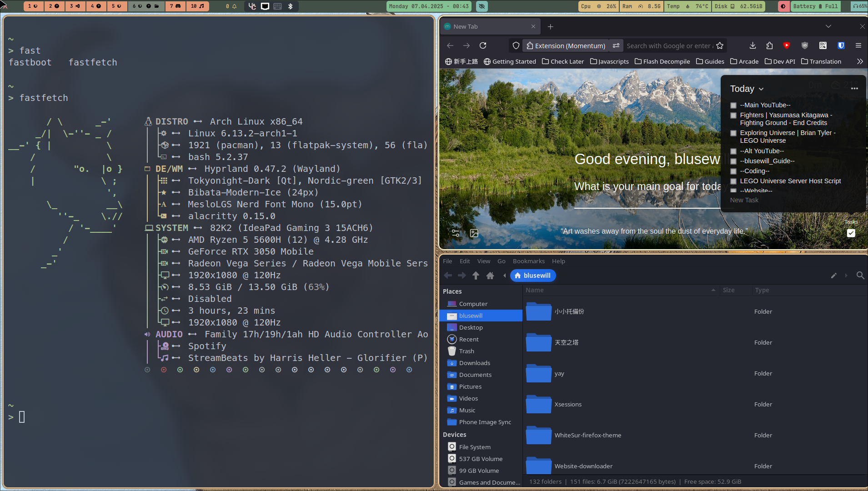Select Downloads in the Places sidebar

coord(474,363)
